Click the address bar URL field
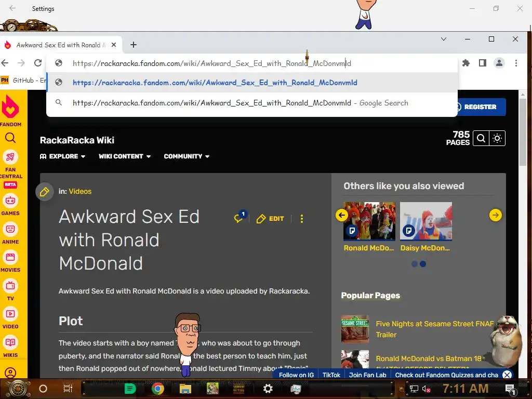This screenshot has height=399, width=532. coord(251,63)
